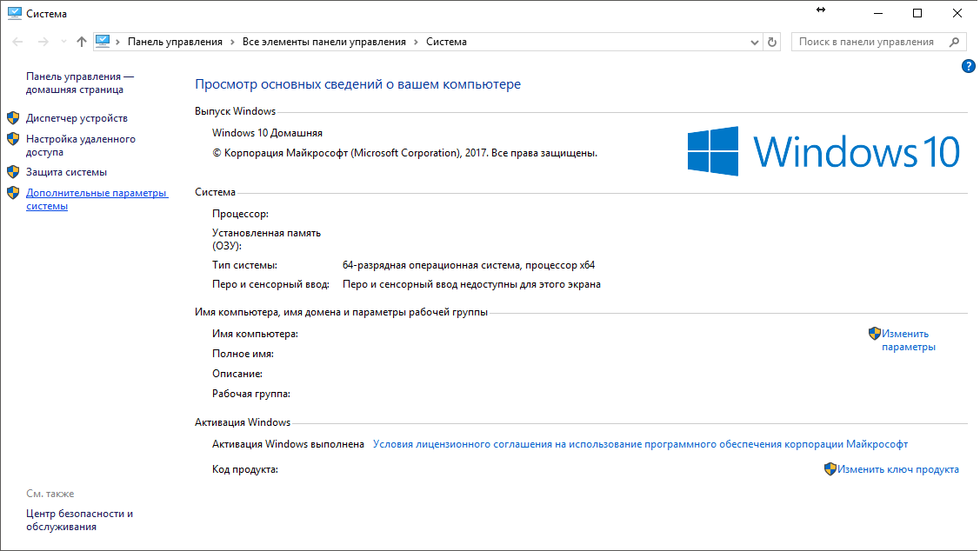This screenshot has height=551, width=980.
Task: Click the Рабочая группа: label
Action: click(x=251, y=394)
